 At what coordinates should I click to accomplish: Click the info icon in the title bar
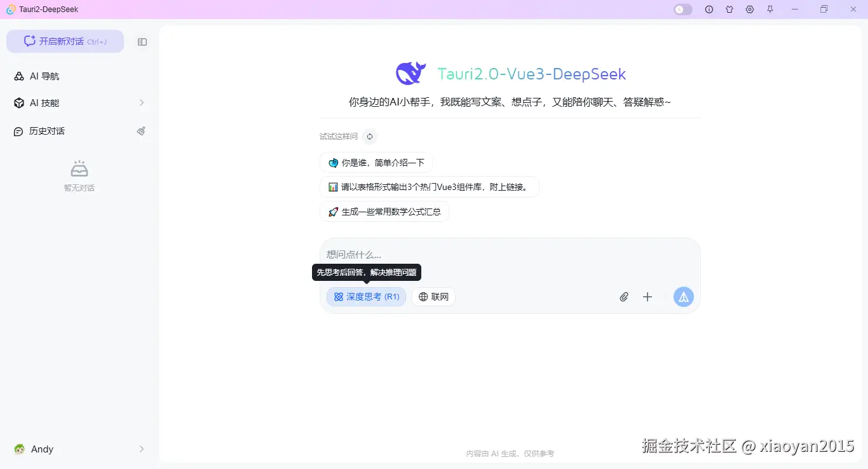709,10
